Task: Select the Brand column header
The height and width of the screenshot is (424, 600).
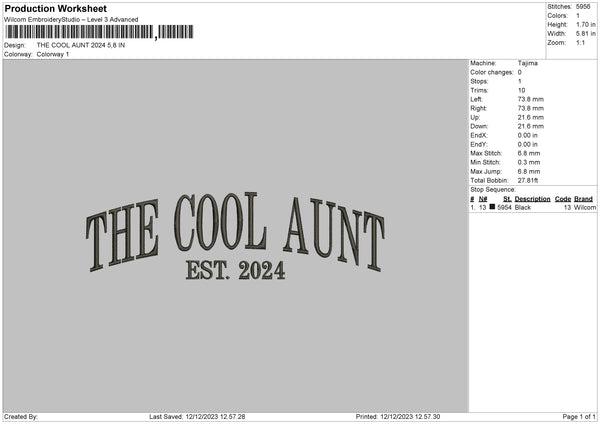Action: 583,199
